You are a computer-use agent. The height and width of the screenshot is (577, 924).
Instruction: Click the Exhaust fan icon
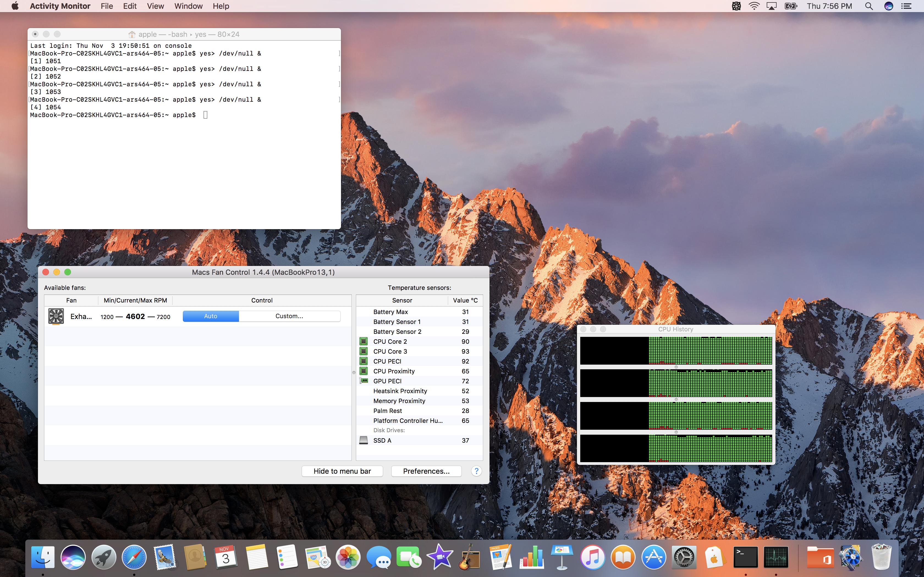coord(56,316)
